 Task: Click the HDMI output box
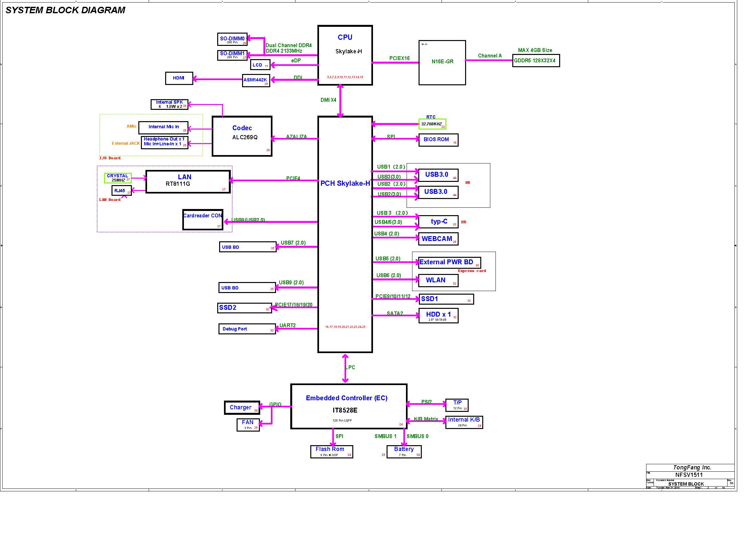179,78
